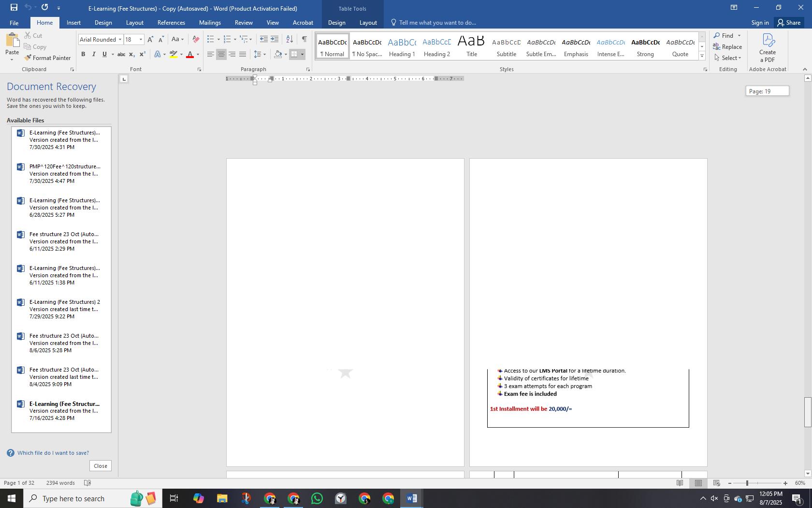Open the font size dropdown

141,39
